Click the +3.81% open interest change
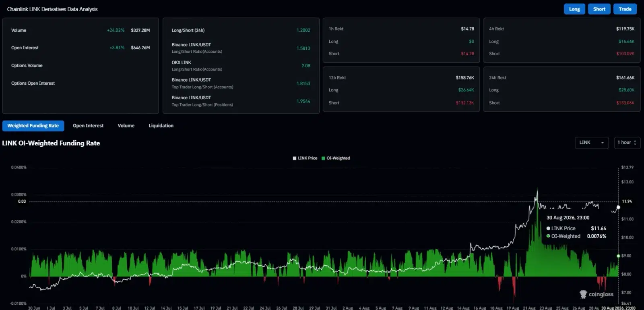The height and width of the screenshot is (310, 644). pos(117,48)
